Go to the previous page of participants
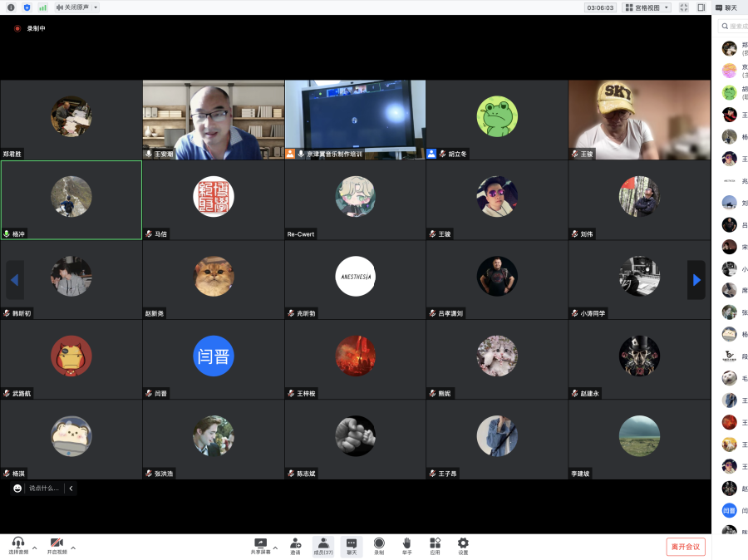This screenshot has height=560, width=748. tap(14, 280)
